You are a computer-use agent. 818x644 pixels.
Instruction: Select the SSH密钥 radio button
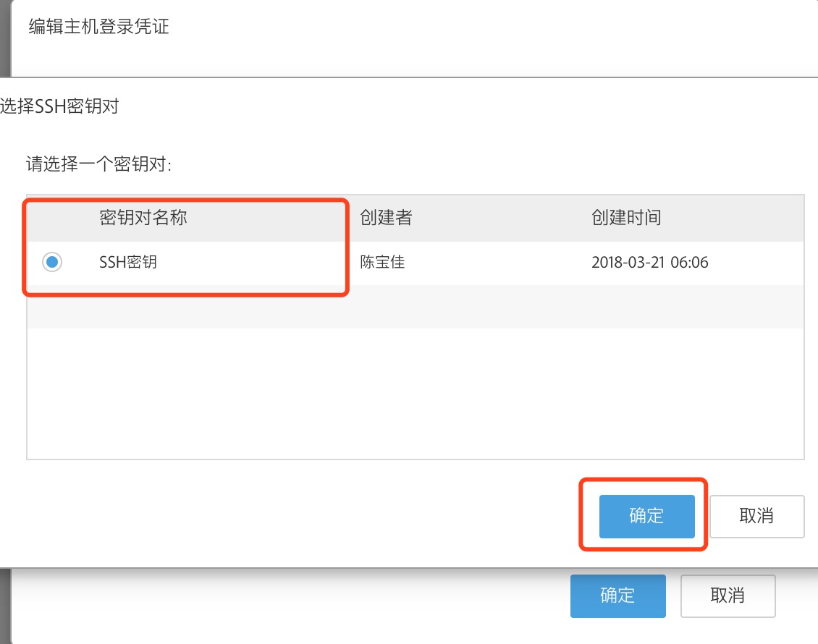(52, 263)
